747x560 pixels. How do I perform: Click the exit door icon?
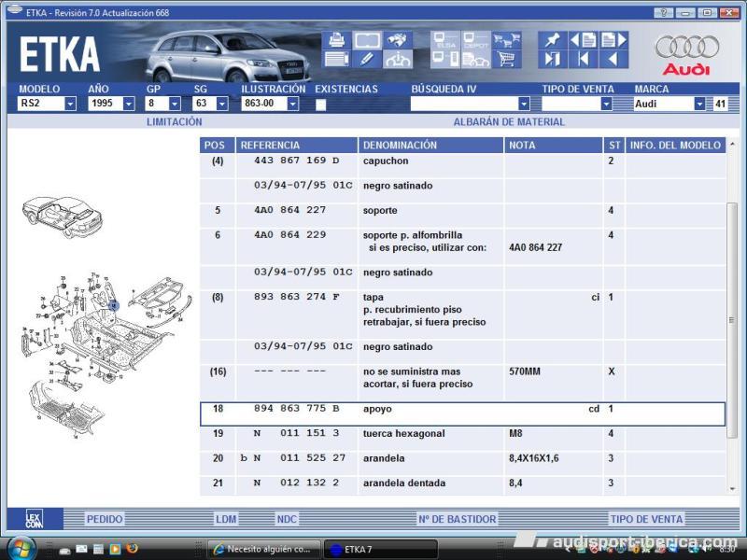pos(553,60)
